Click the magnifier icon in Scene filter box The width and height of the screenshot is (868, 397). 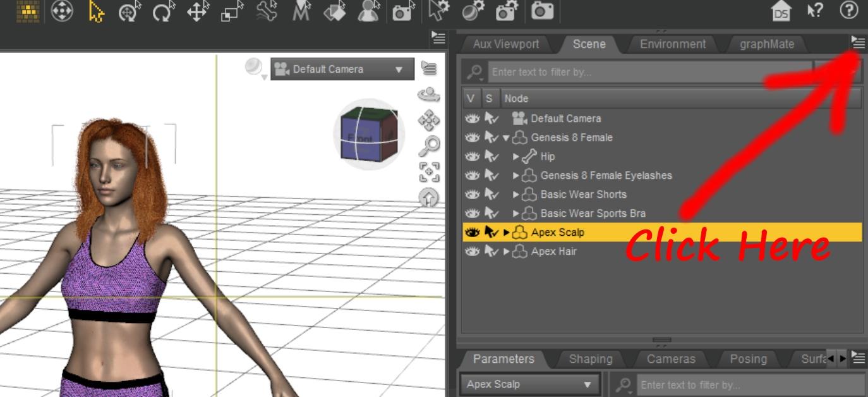pyautogui.click(x=475, y=73)
